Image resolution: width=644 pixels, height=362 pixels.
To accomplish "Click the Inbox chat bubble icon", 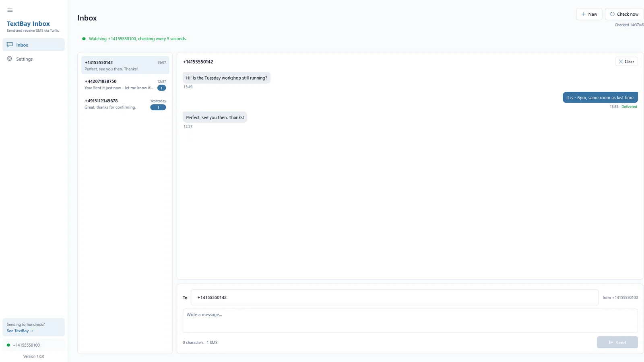I will click(x=10, y=45).
